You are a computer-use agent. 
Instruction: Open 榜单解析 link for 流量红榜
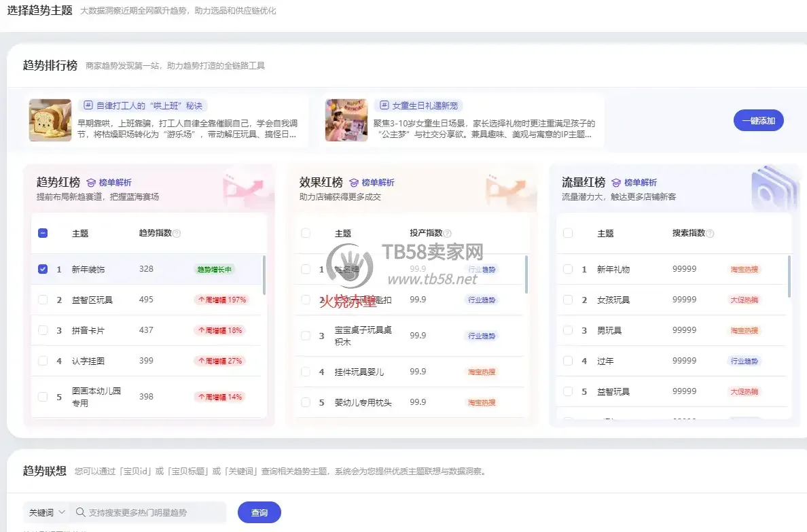tap(641, 183)
